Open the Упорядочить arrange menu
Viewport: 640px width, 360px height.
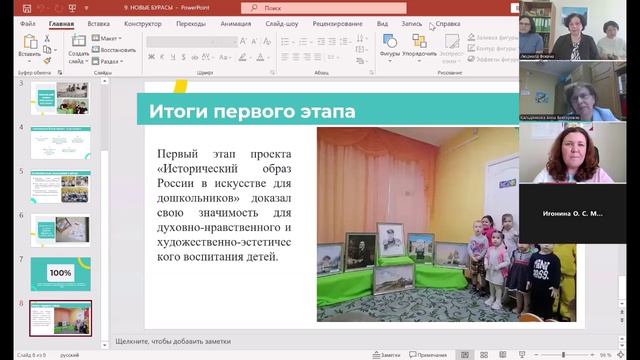click(x=419, y=47)
